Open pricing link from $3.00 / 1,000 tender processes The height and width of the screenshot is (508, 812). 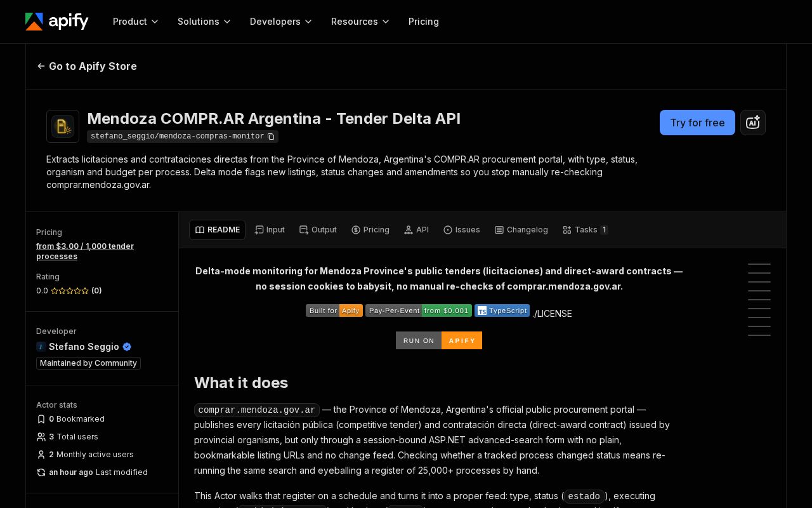coord(85,251)
